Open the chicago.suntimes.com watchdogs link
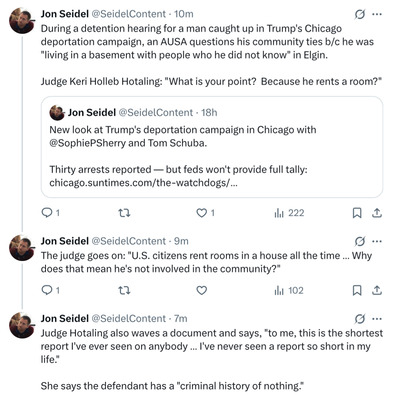 click(x=143, y=183)
